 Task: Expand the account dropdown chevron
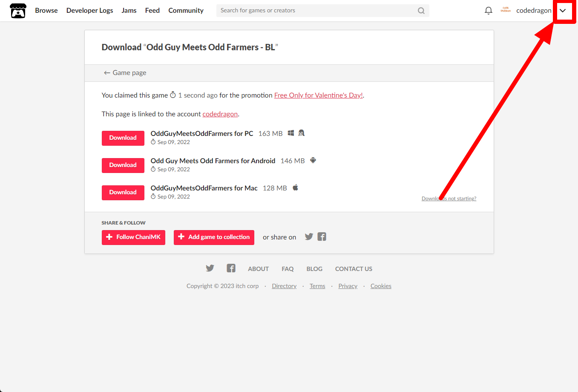[563, 11]
